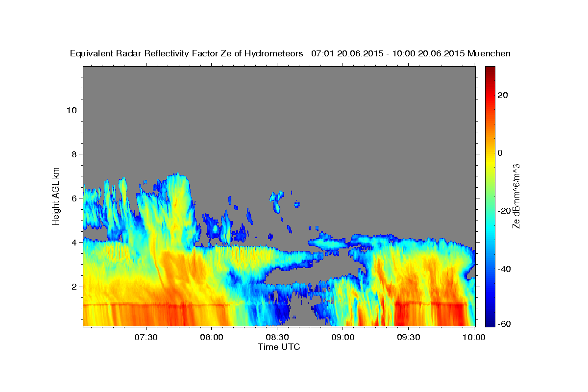Click the colorbar label 20

[502, 95]
